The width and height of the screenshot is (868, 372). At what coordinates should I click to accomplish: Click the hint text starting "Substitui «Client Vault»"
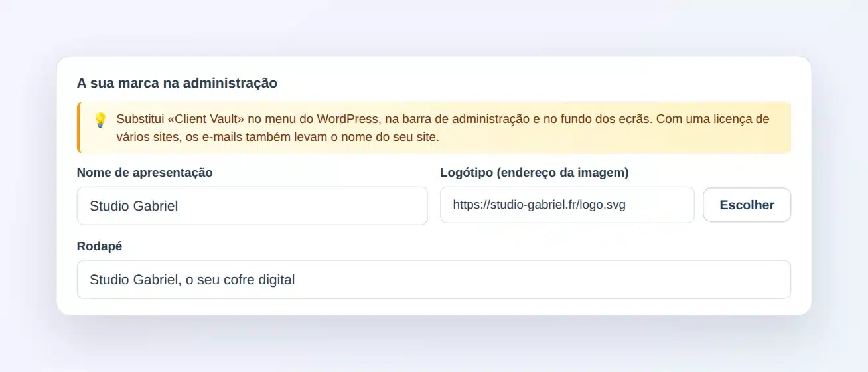click(443, 128)
